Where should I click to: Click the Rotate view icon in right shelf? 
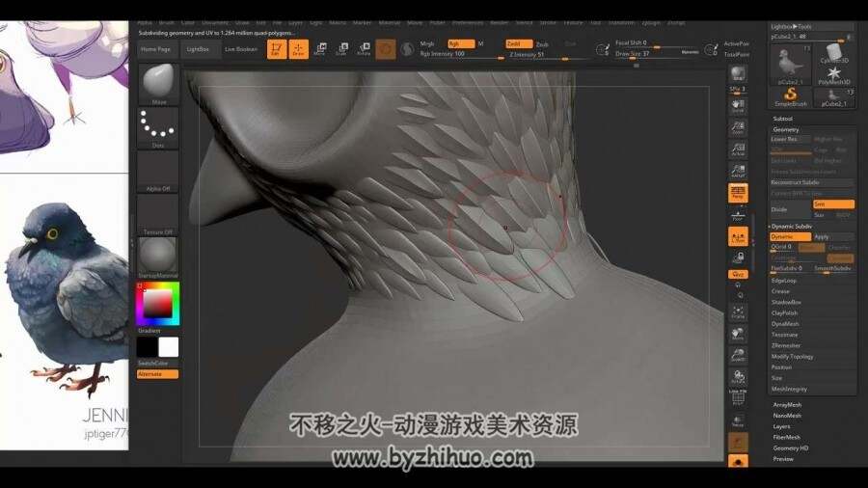[x=738, y=377]
